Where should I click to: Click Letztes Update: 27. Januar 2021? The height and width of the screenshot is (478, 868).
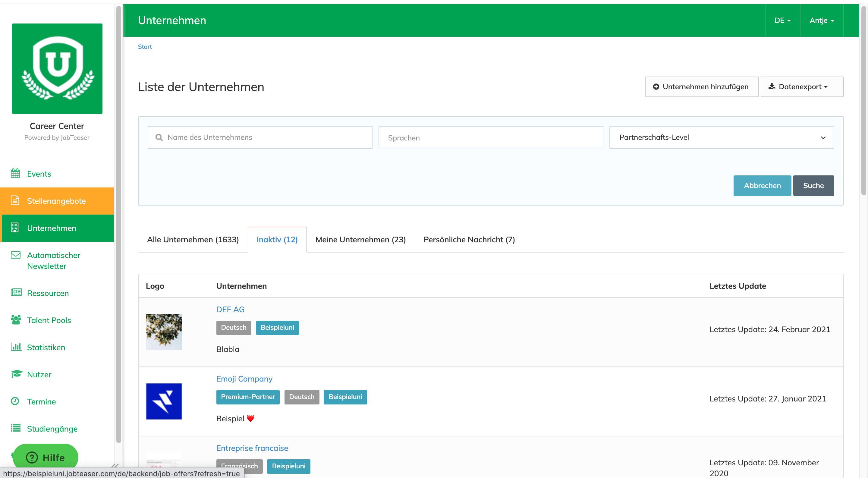point(768,398)
